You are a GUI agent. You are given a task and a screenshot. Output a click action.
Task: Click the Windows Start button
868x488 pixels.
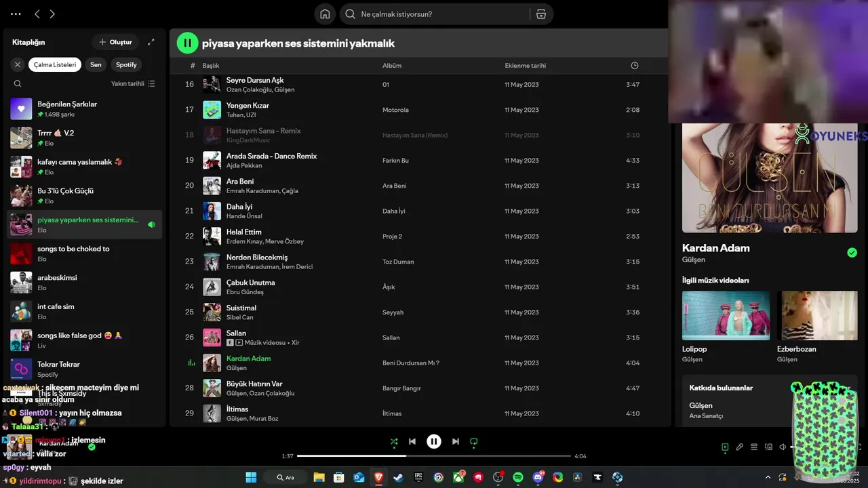(x=251, y=477)
